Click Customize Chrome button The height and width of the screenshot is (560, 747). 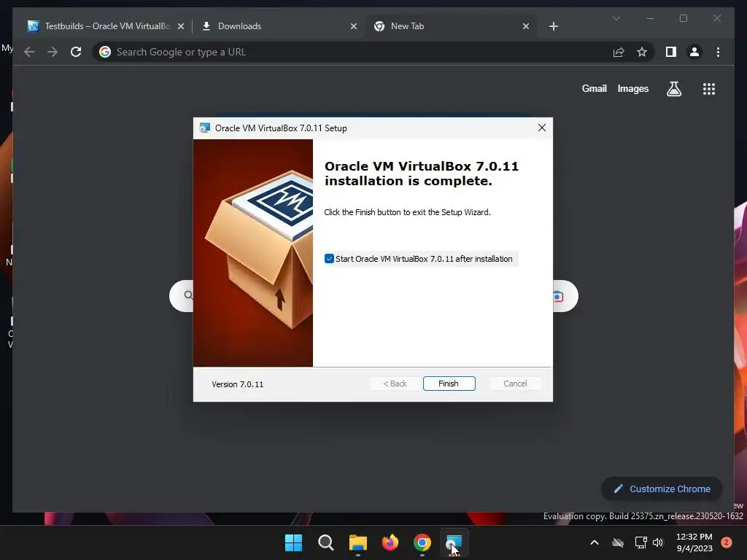662,489
